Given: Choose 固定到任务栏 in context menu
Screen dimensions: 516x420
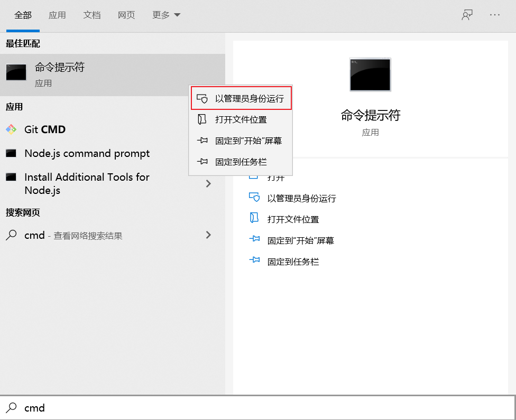Looking at the screenshot, I should pyautogui.click(x=241, y=162).
